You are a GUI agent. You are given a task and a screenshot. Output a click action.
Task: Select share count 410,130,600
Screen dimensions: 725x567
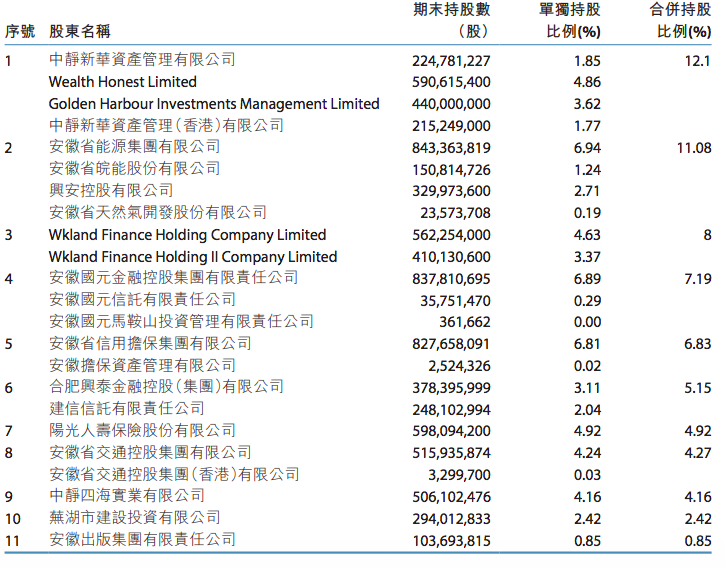click(451, 257)
